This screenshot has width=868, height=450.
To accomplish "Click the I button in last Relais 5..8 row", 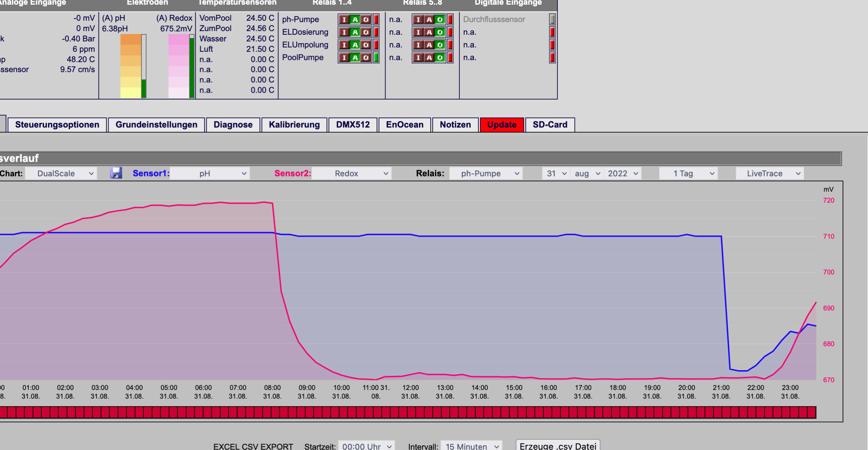I will point(418,57).
